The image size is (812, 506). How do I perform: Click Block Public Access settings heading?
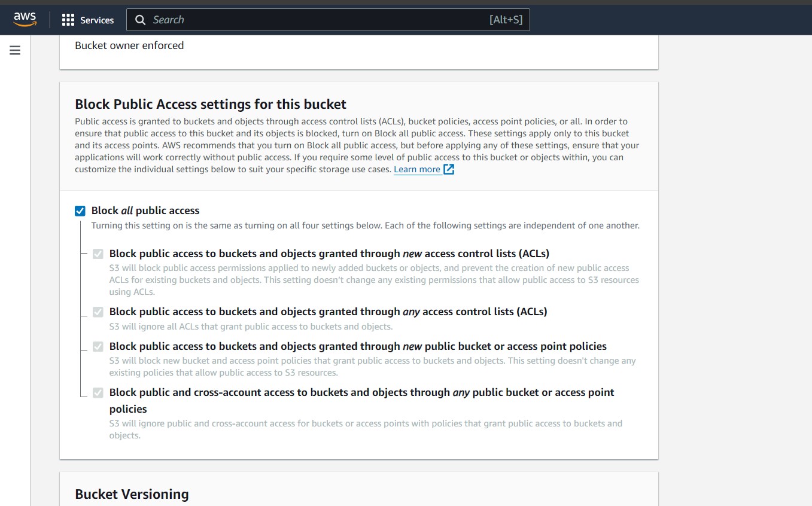(211, 104)
